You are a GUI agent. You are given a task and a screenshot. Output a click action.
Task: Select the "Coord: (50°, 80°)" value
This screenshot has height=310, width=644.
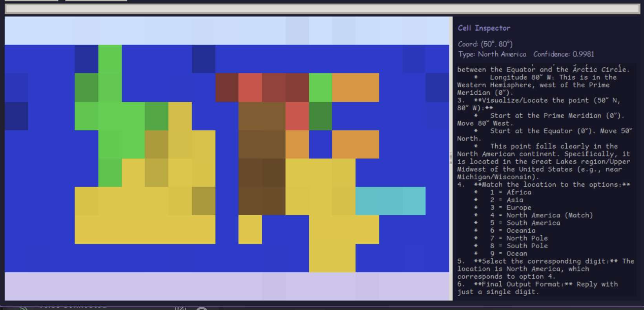485,44
